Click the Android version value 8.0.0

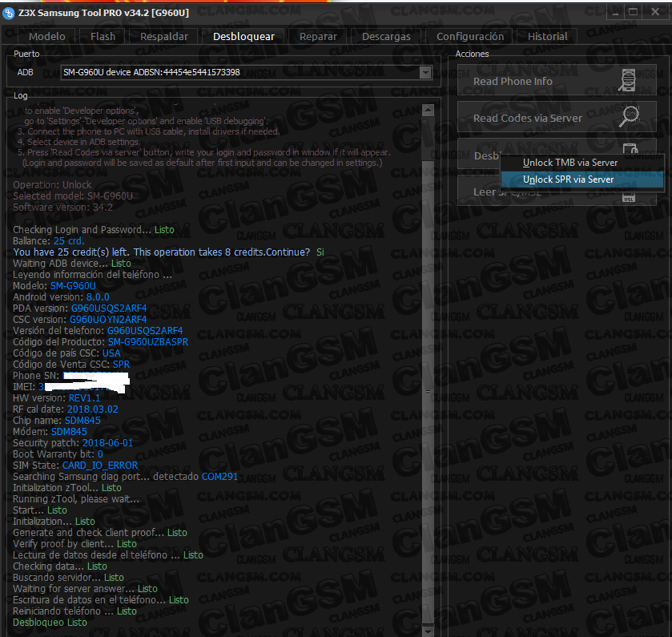98,297
